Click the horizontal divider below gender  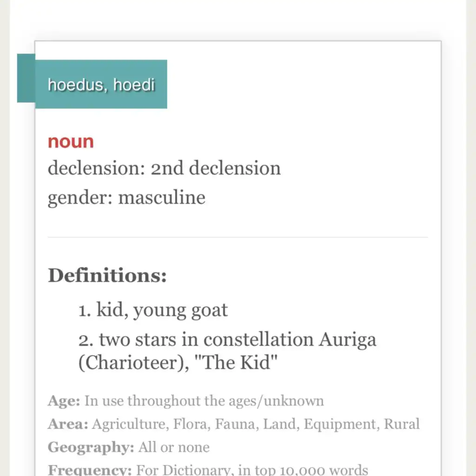(238, 237)
